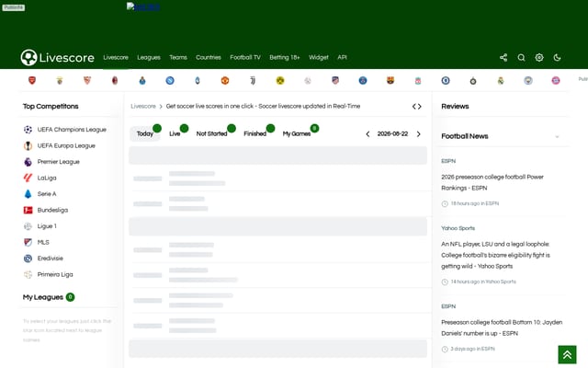Open the Bayern Munich club logo
Viewport: 588px width, 368px height.
[556, 80]
